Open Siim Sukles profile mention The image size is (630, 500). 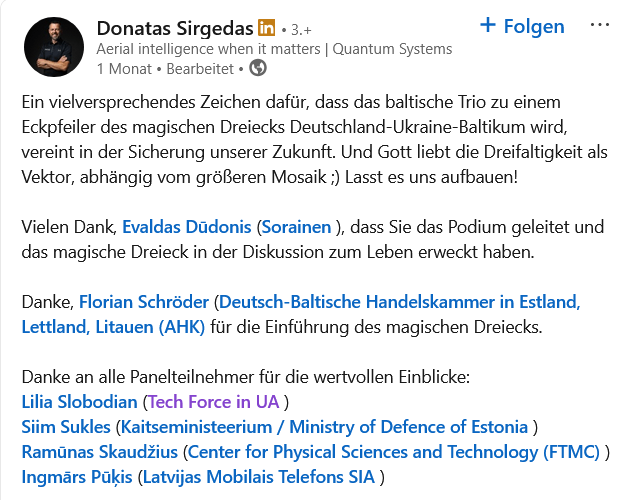[x=65, y=427]
